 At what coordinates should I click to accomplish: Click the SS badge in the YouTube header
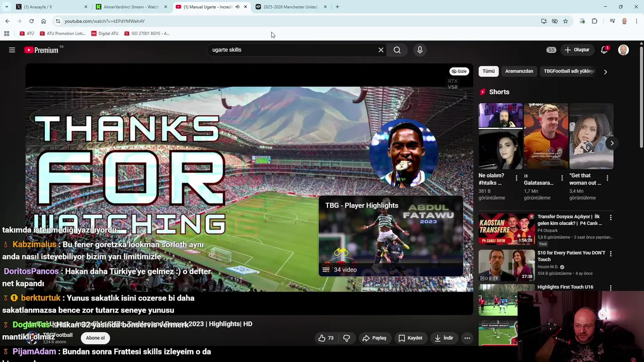tap(551, 50)
